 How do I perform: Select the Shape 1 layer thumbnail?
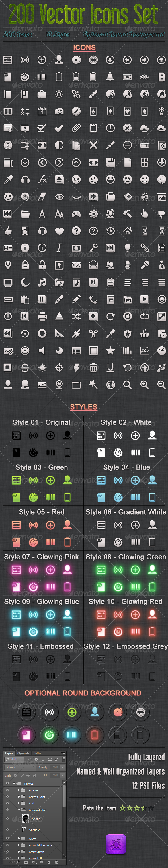click(26, 818)
